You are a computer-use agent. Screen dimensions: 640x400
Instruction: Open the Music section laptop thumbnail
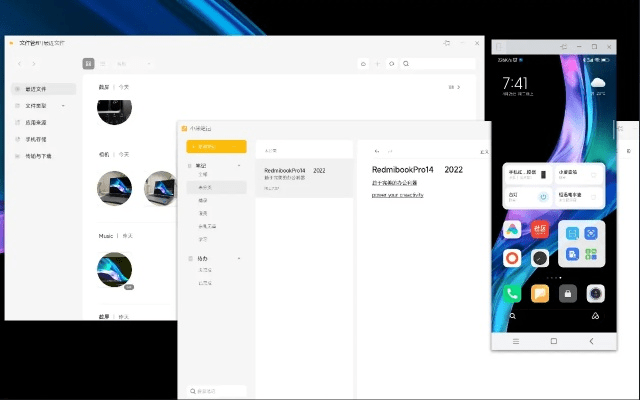pyautogui.click(x=114, y=270)
